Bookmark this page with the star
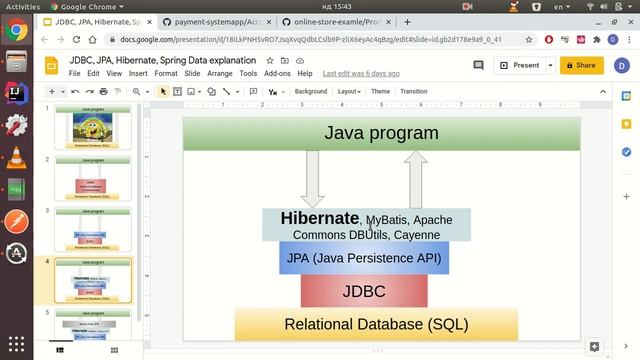Image resolution: width=640 pixels, height=360 pixels. 529,40
